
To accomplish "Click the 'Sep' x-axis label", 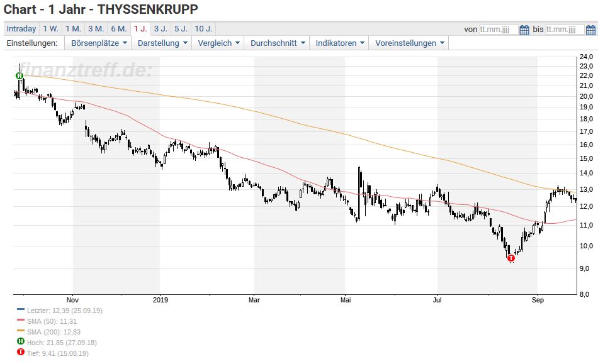I will pos(538,300).
